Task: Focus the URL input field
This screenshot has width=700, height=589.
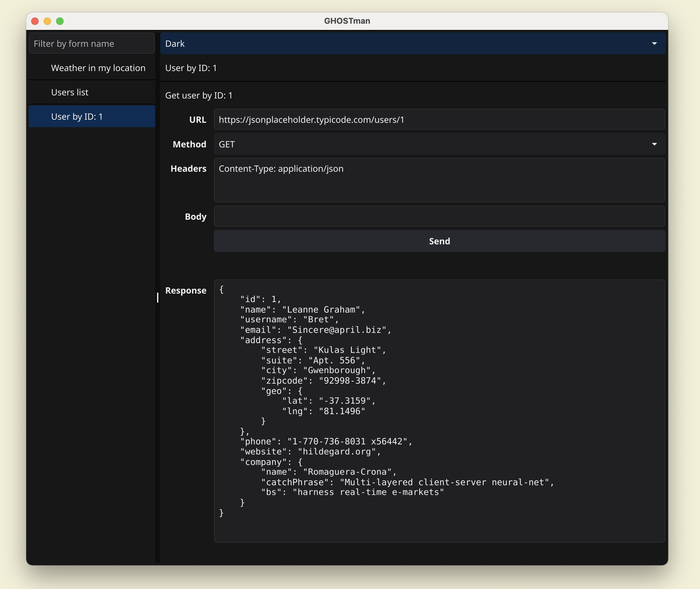Action: coord(439,120)
